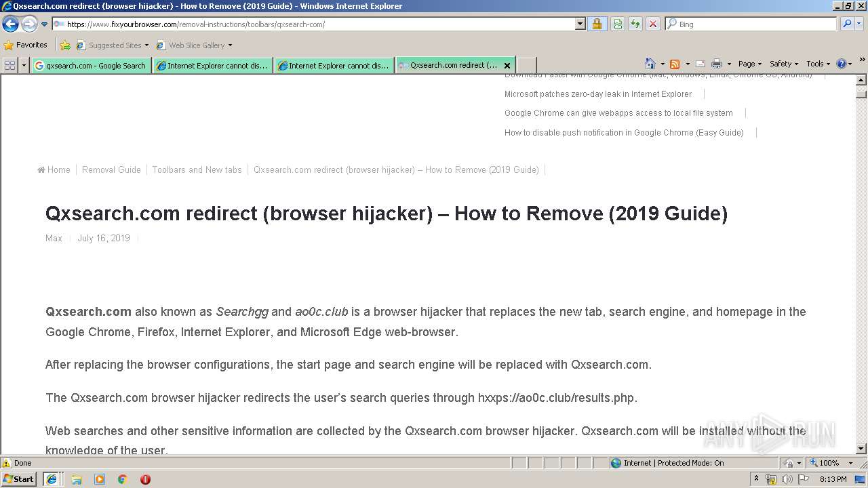Click the page scrollbar up arrow
This screenshot has height=488, width=868.
[x=861, y=79]
